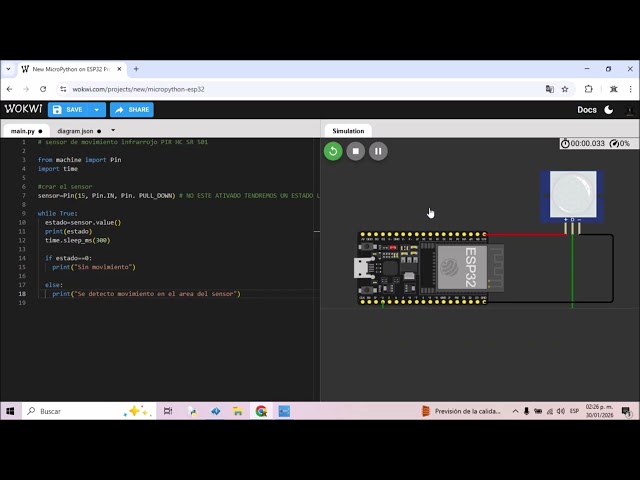Click the microphone tray icon

(x=527, y=411)
